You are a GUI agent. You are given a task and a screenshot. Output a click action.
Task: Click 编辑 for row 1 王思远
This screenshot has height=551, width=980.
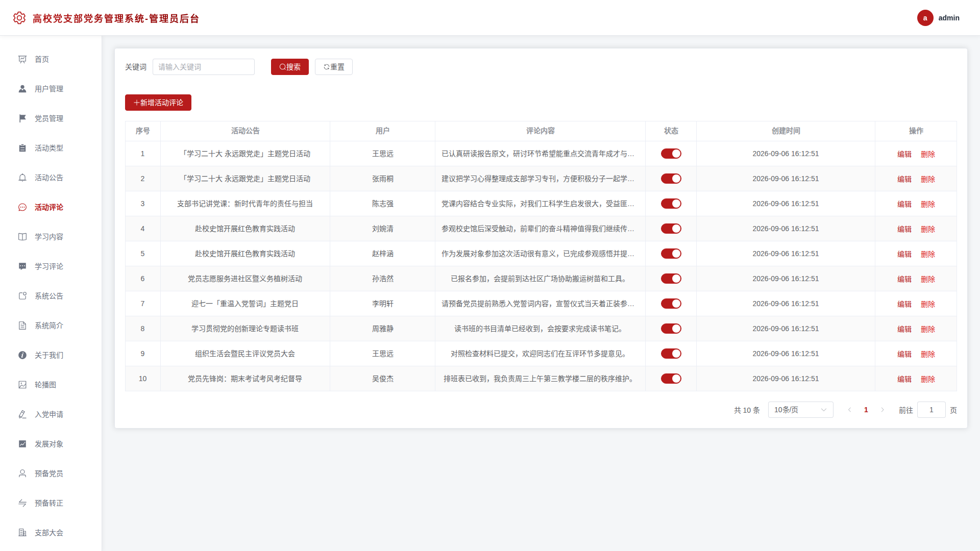pyautogui.click(x=904, y=154)
